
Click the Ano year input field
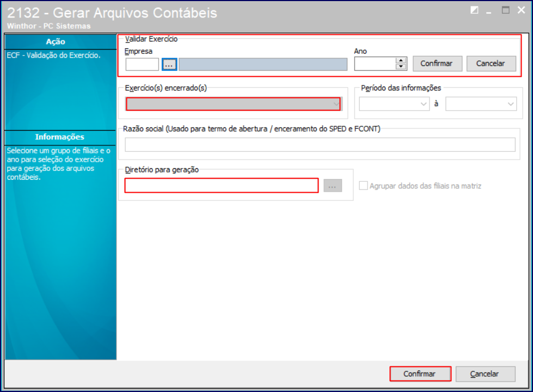[375, 64]
